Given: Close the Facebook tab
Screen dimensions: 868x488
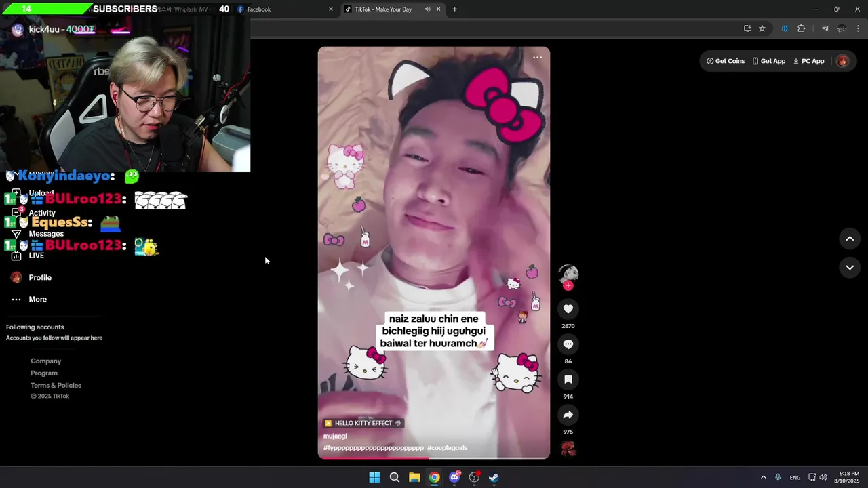Looking at the screenshot, I should coord(331,9).
